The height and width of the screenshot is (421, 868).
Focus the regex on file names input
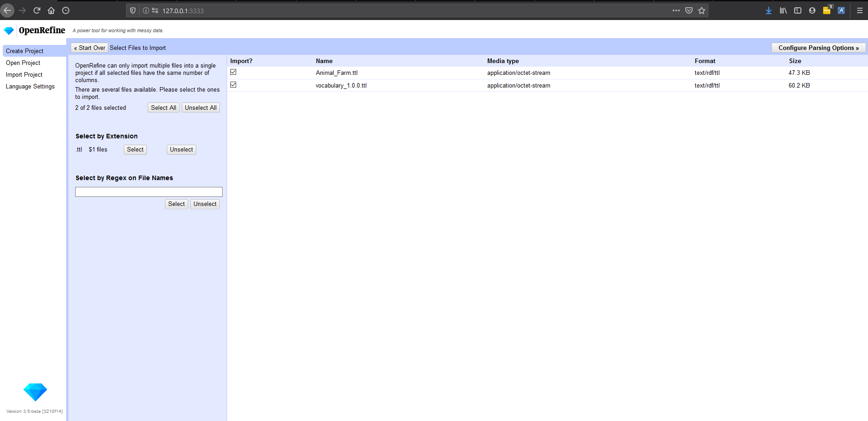[149, 192]
